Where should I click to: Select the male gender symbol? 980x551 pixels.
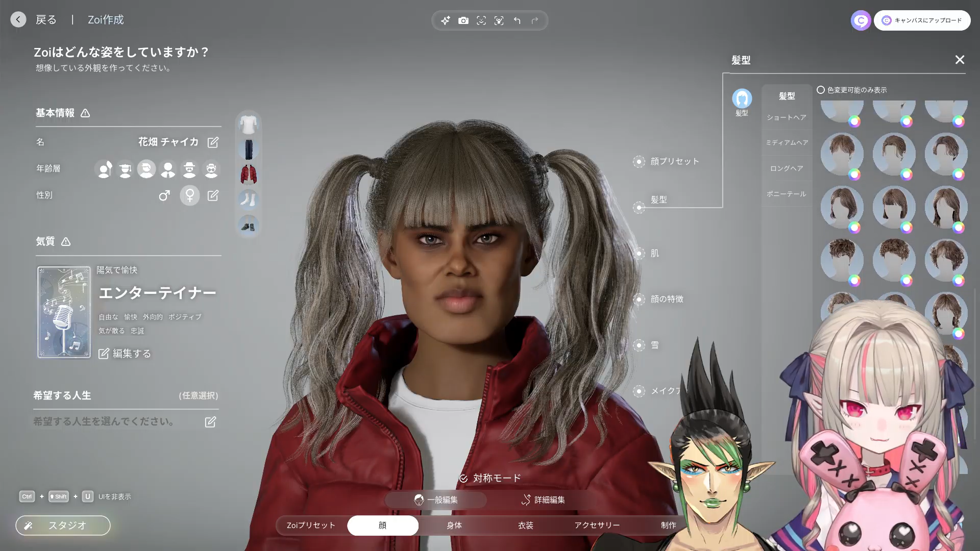point(164,195)
